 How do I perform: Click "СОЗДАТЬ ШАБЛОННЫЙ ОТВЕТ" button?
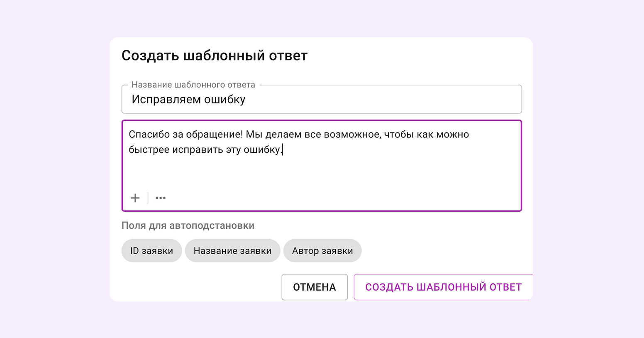point(443,287)
